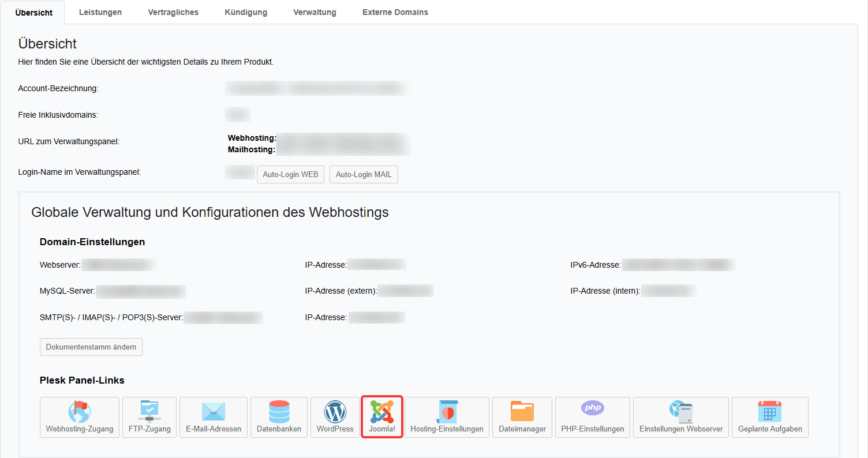
Task: Launch the WordPress panel link
Action: (335, 417)
